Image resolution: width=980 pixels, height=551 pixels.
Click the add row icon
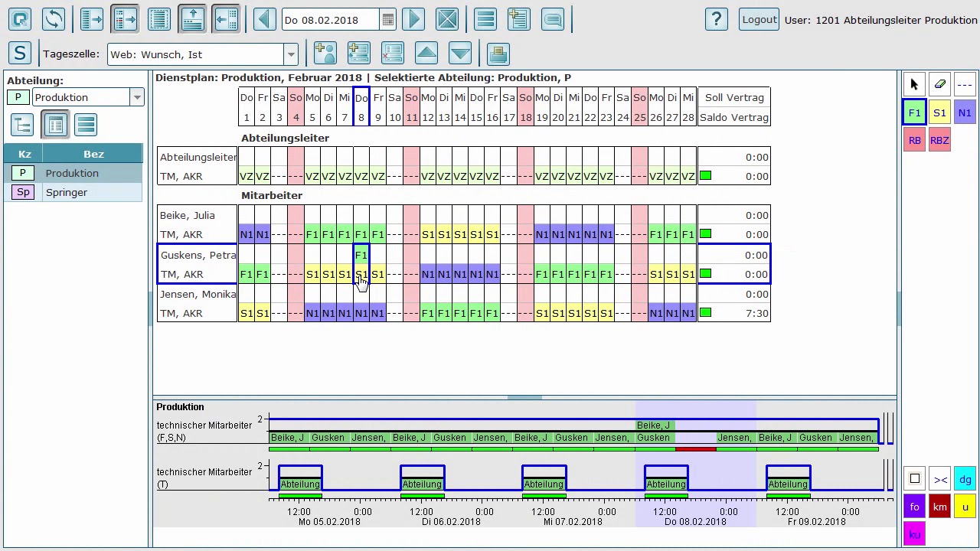[359, 53]
